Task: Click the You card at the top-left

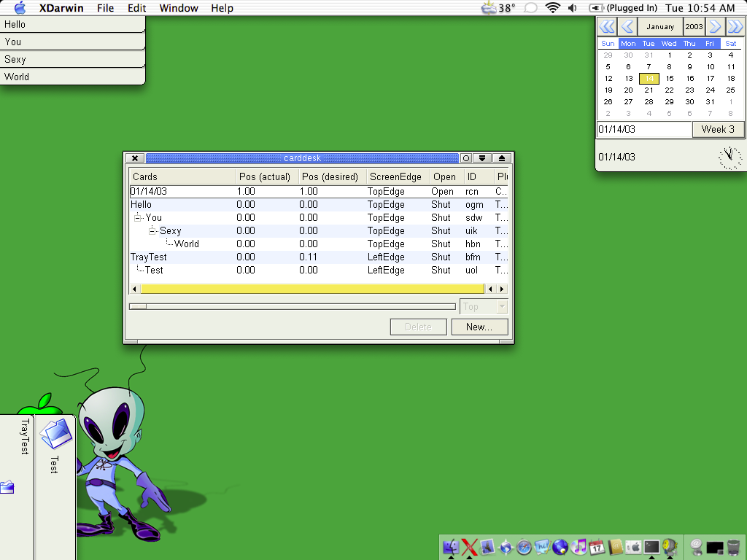Action: pos(72,42)
